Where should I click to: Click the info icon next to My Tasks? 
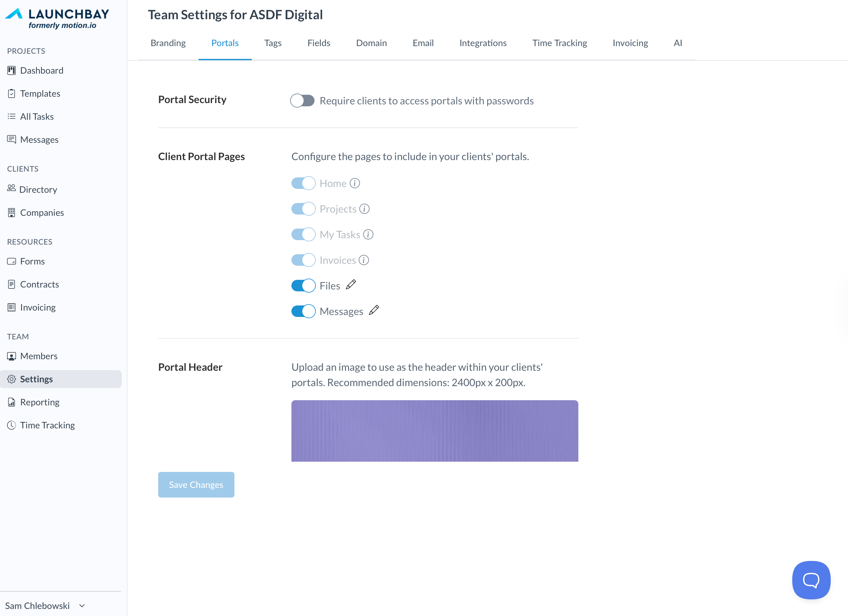tap(368, 234)
